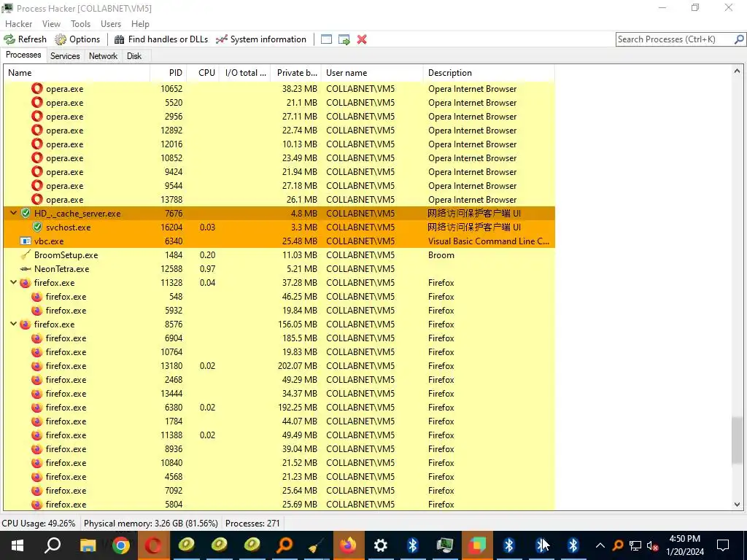Sort by the CPU column header
Screen dimensions: 747x560
[x=203, y=73]
